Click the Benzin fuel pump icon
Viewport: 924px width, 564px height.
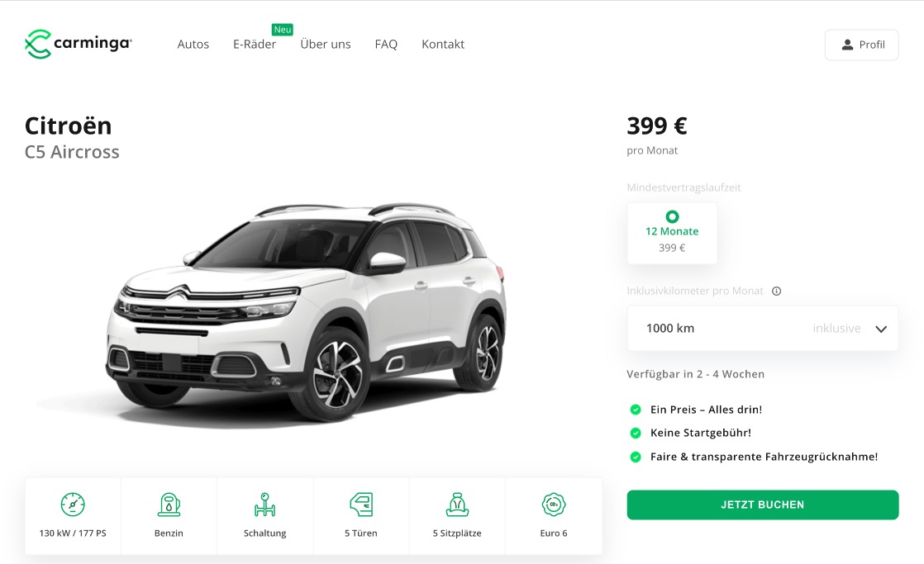pos(169,505)
